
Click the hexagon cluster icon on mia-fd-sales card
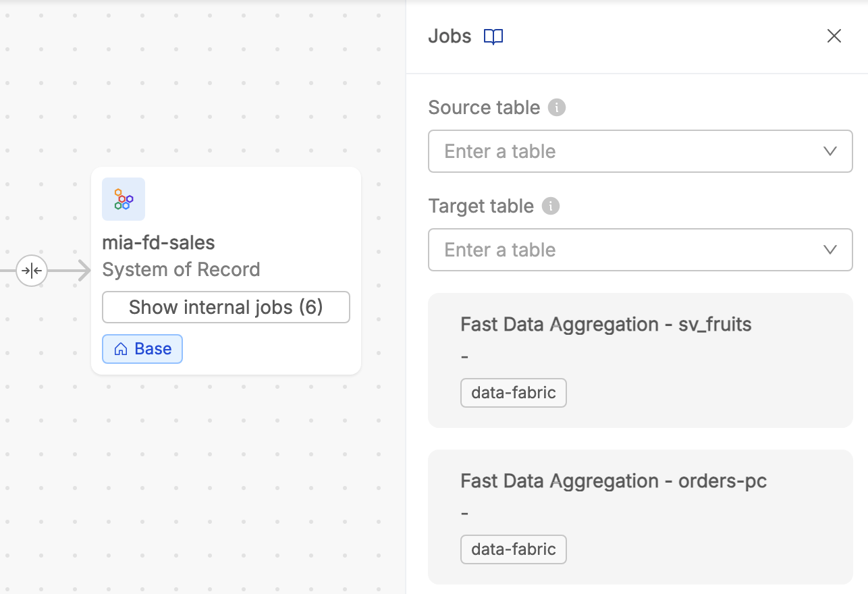pos(124,199)
